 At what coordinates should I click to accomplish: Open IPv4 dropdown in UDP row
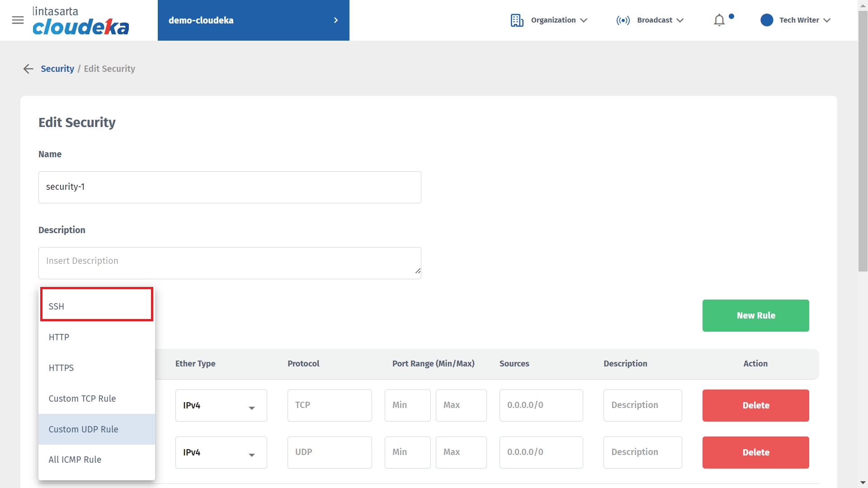tap(221, 453)
